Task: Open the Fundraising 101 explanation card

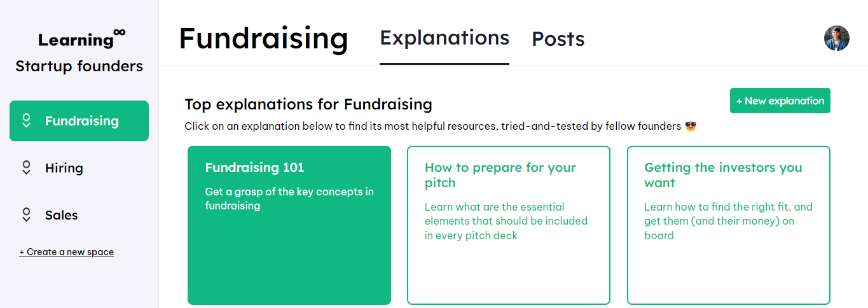Action: (289, 225)
